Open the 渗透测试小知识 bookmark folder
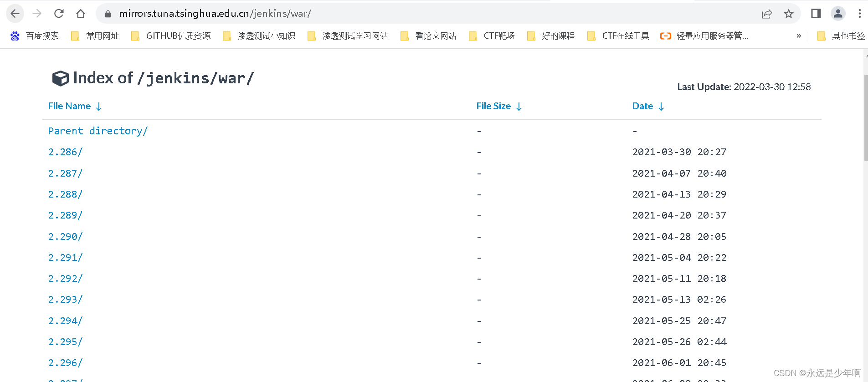The width and height of the screenshot is (868, 382). click(x=259, y=36)
